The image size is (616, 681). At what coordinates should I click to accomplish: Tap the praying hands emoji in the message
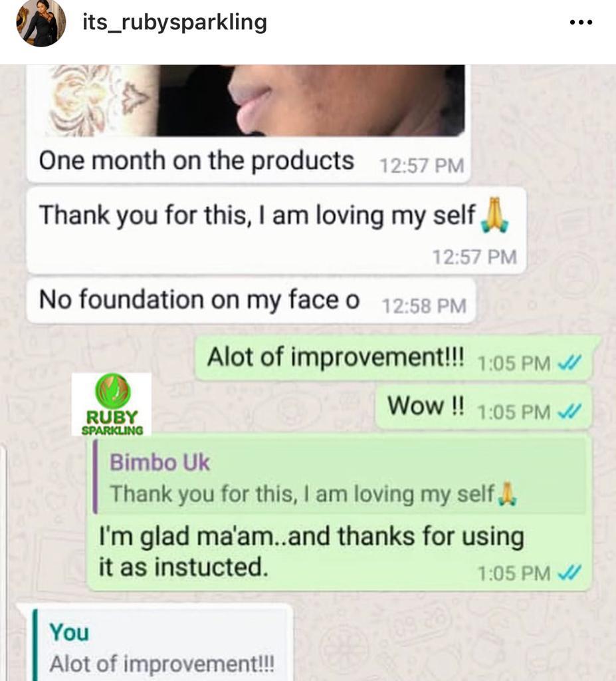(494, 215)
